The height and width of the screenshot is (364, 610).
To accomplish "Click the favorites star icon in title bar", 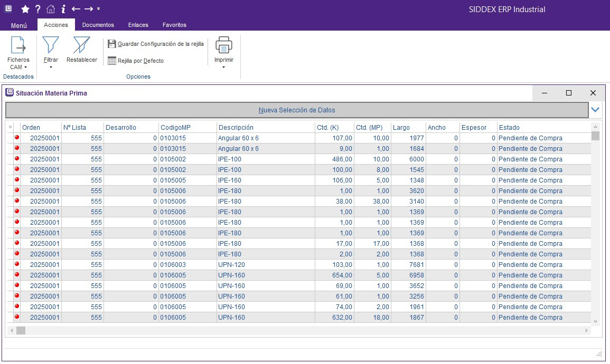I will (x=25, y=9).
